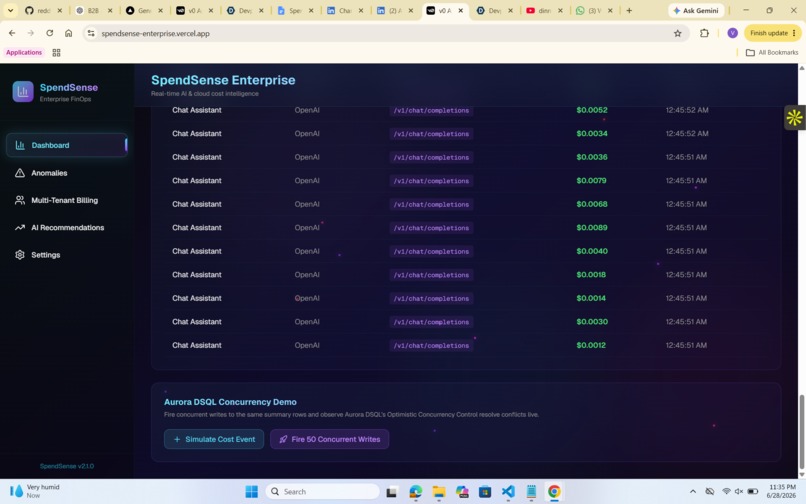Open the taskbar clock and date
This screenshot has width=806, height=504.
click(x=782, y=491)
